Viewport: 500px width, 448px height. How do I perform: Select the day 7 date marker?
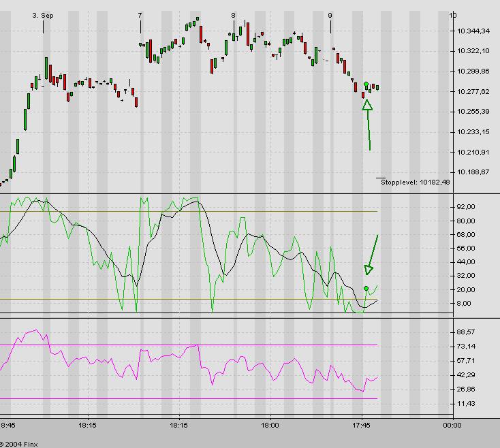pos(140,15)
